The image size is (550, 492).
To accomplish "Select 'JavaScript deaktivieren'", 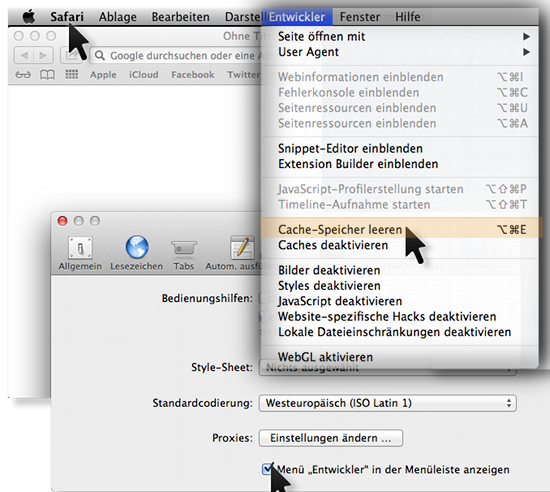I will (400, 301).
